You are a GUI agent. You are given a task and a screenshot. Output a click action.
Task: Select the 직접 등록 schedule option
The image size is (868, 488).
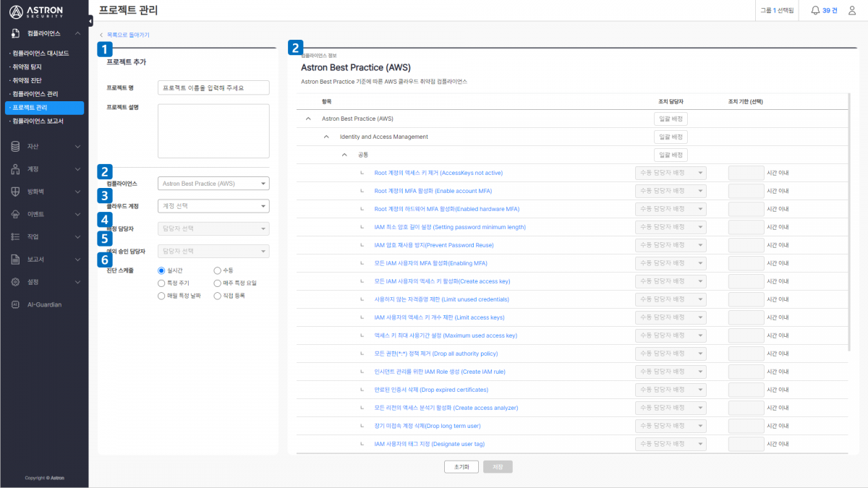click(218, 296)
